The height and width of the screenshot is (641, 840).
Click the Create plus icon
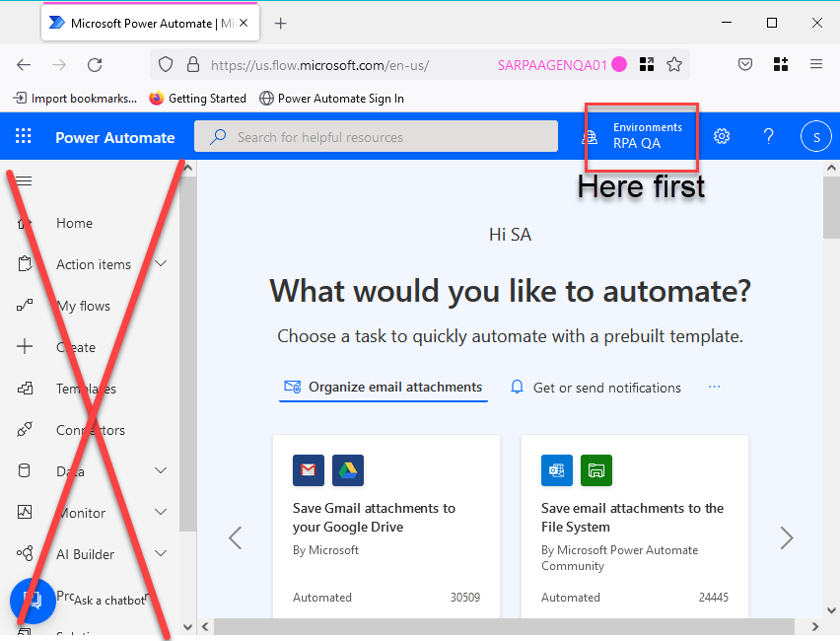24,346
